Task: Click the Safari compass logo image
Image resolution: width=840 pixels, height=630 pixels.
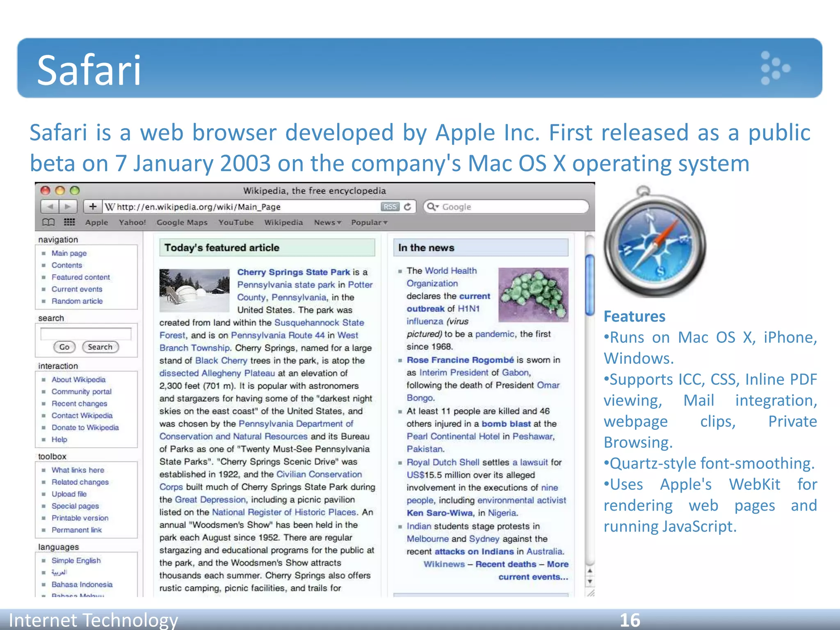Action: (x=655, y=242)
